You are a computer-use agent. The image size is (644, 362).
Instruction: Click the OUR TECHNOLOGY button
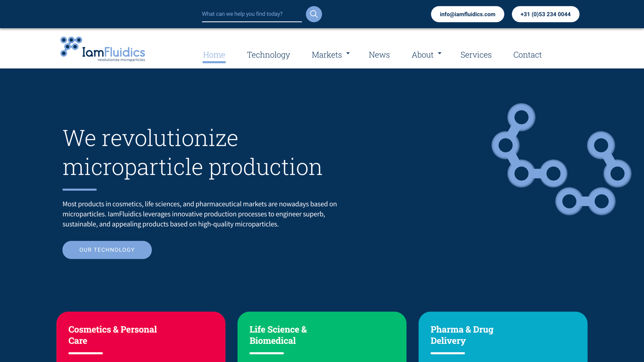point(107,250)
